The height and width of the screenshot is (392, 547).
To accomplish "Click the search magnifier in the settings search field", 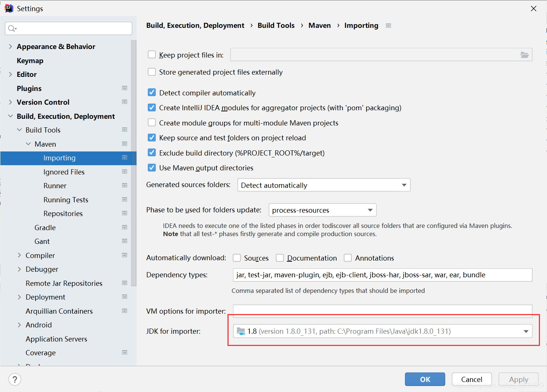I will tap(11, 28).
